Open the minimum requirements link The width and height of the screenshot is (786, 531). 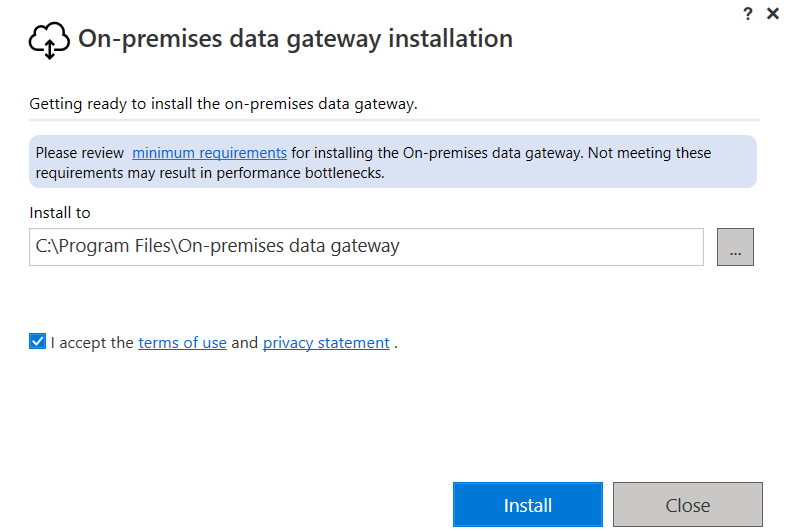[x=209, y=153]
